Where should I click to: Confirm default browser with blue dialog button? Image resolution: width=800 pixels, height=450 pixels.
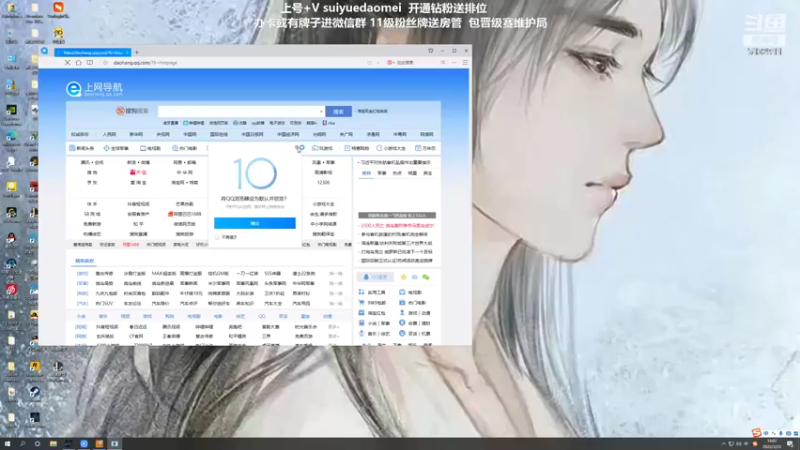click(x=255, y=223)
